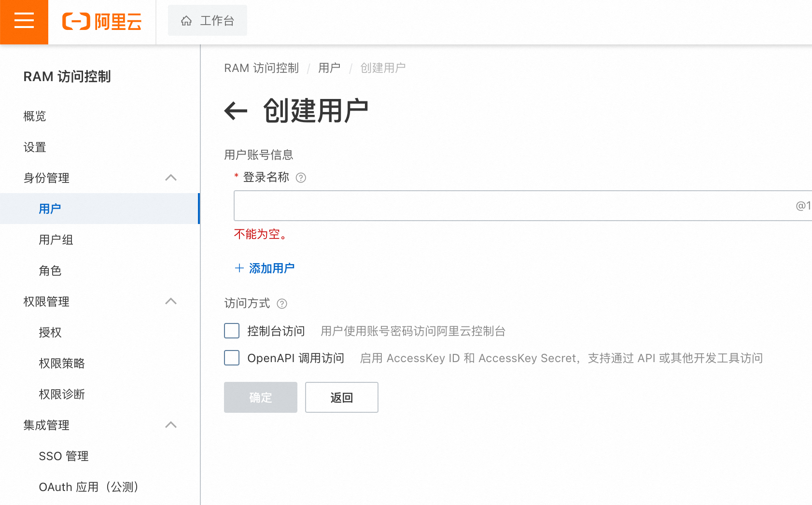The width and height of the screenshot is (812, 505).
Task: Open the RAM 访问控制 breadcrumb link
Action: click(x=261, y=68)
